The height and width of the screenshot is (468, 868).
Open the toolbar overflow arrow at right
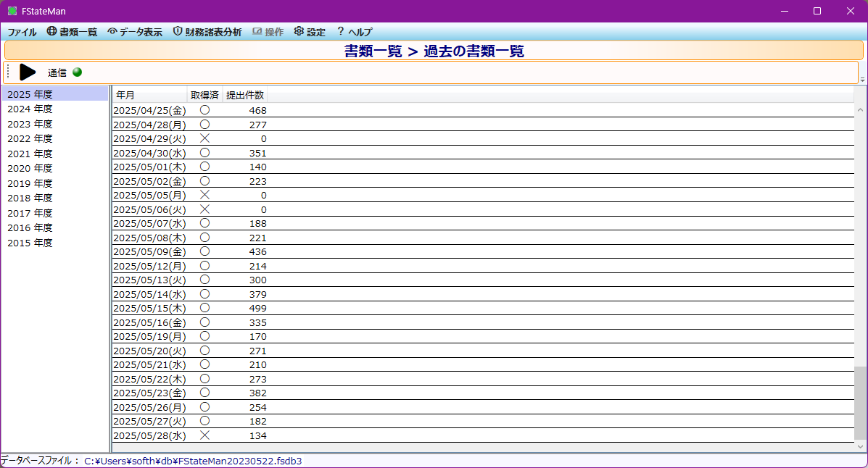click(x=862, y=80)
